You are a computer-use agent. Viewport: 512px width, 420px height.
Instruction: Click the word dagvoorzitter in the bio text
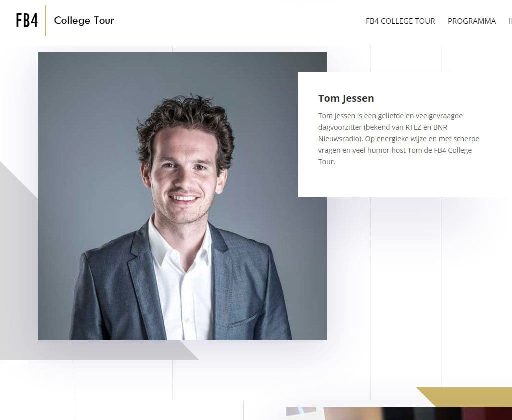click(340, 127)
